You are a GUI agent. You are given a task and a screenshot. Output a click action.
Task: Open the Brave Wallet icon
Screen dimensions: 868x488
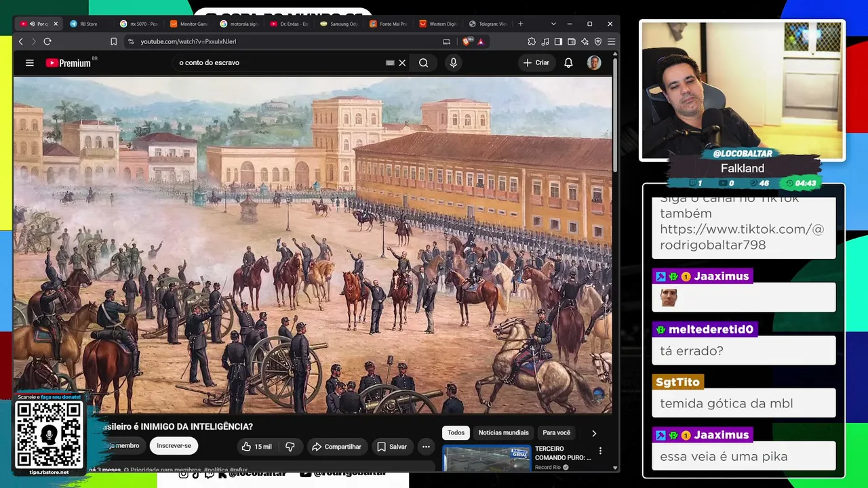tap(572, 41)
